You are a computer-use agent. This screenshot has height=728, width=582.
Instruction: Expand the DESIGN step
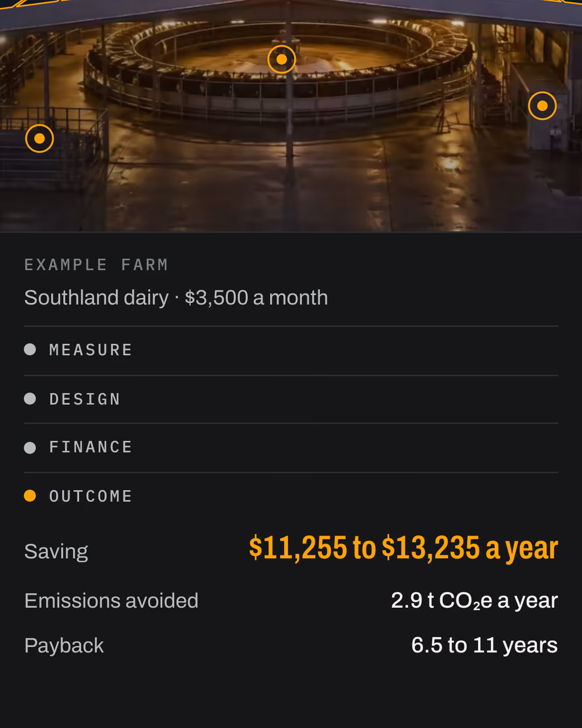(291, 400)
